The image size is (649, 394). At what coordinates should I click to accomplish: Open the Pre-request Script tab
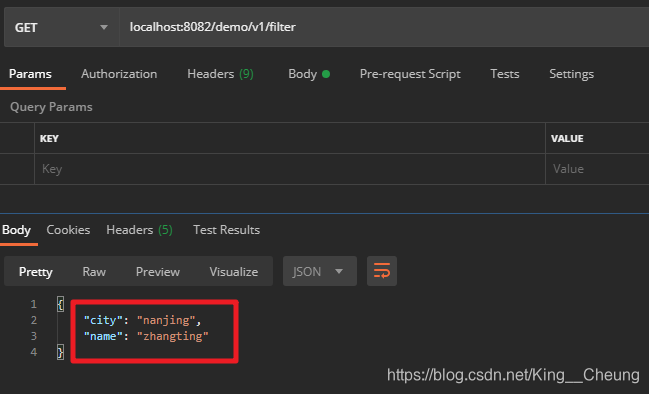coord(410,74)
